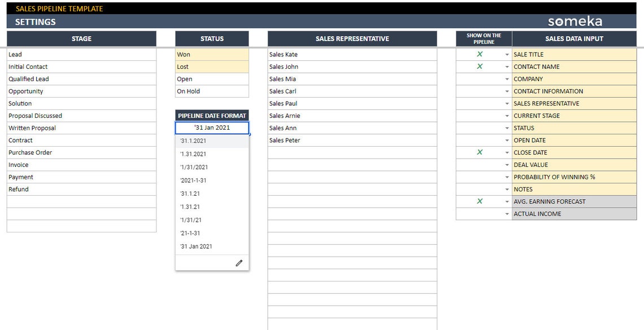This screenshot has height=330, width=644.
Task: Click the pencil edit icon below date format list
Action: pos(239,262)
